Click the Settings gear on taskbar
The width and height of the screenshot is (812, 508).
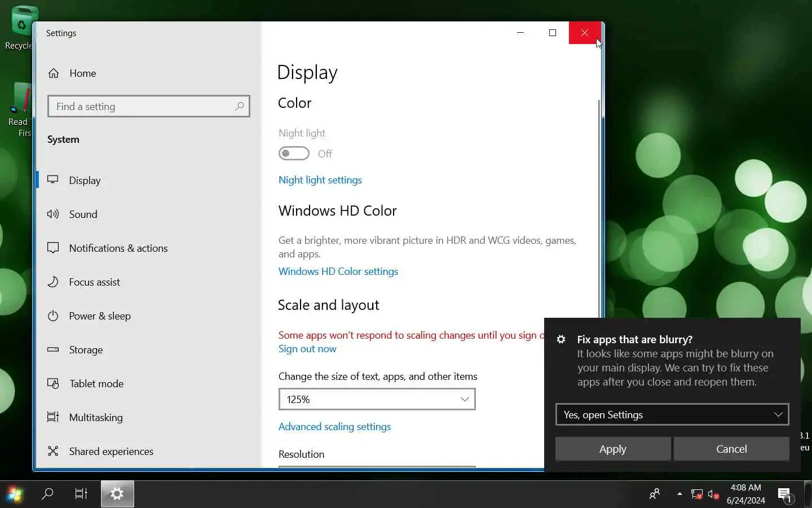pos(117,494)
